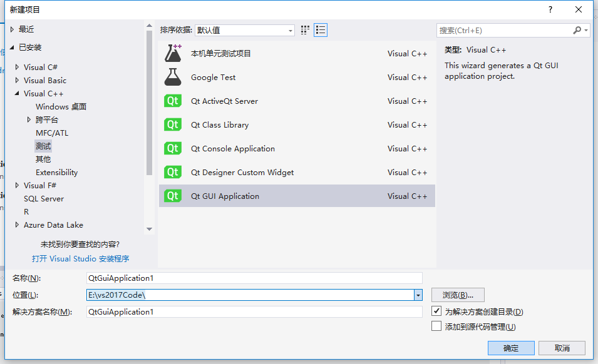Select MFC/ATL tree item
The width and height of the screenshot is (598, 364).
(x=52, y=133)
